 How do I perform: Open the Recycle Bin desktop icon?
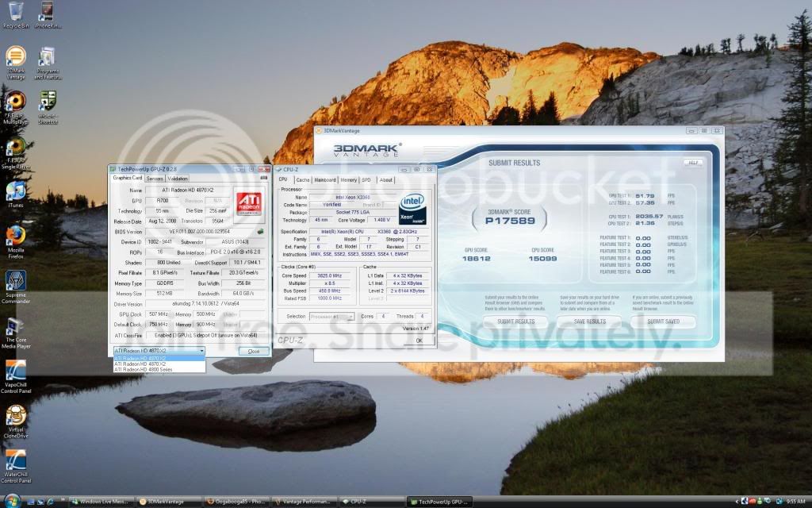click(x=16, y=16)
